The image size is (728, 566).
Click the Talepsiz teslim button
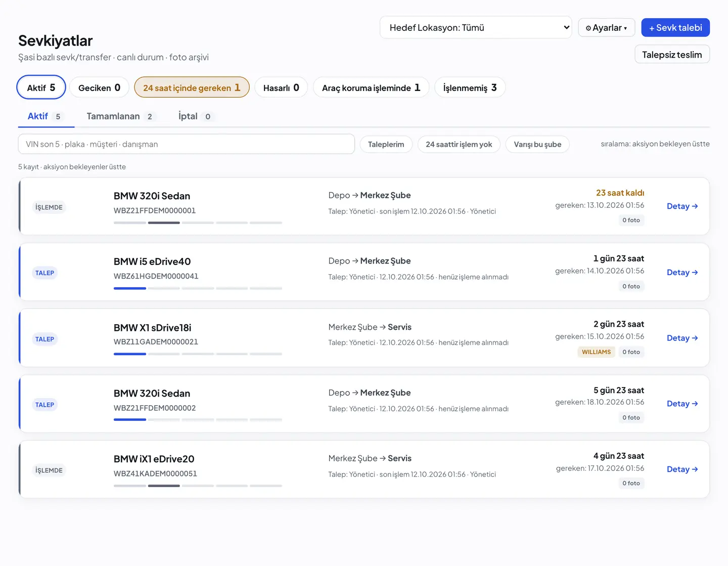pos(672,54)
